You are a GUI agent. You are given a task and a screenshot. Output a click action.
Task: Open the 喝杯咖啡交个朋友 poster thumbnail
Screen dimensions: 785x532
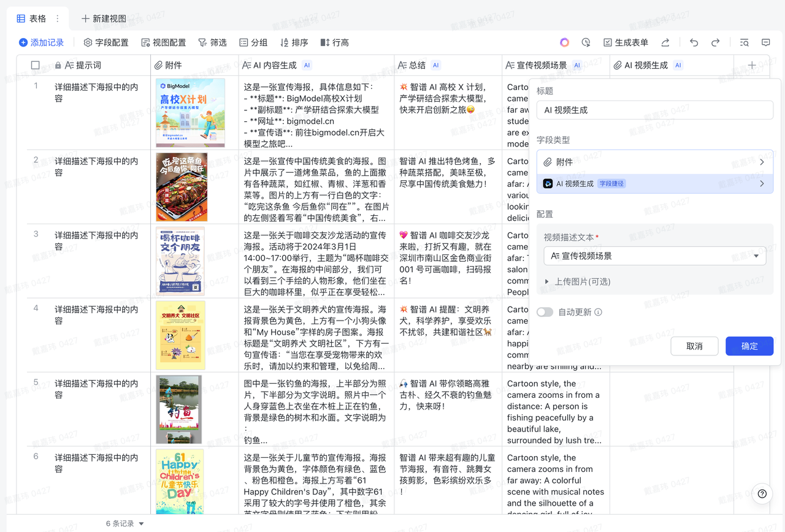pos(180,261)
